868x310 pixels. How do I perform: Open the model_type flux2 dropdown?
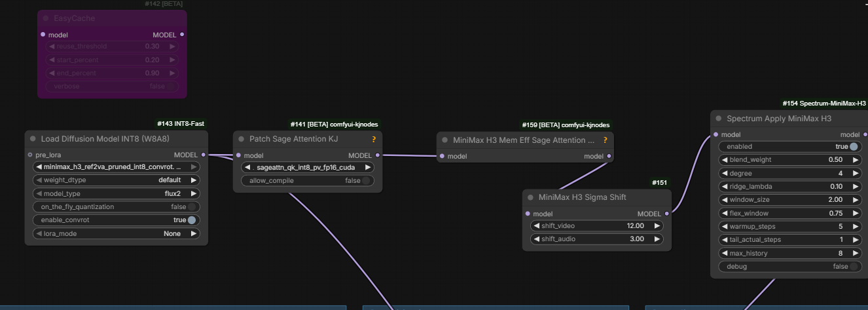click(117, 193)
